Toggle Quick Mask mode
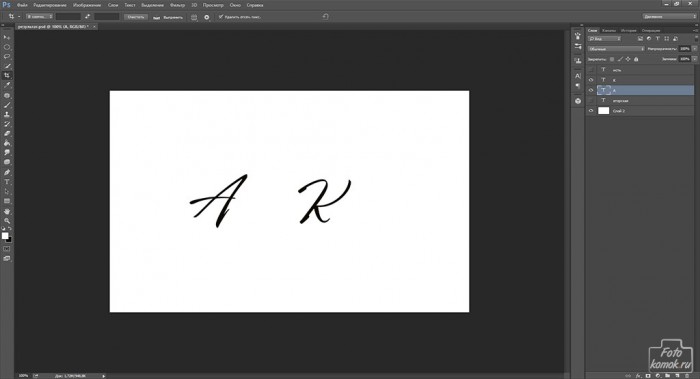This screenshot has width=700, height=379. click(7, 249)
